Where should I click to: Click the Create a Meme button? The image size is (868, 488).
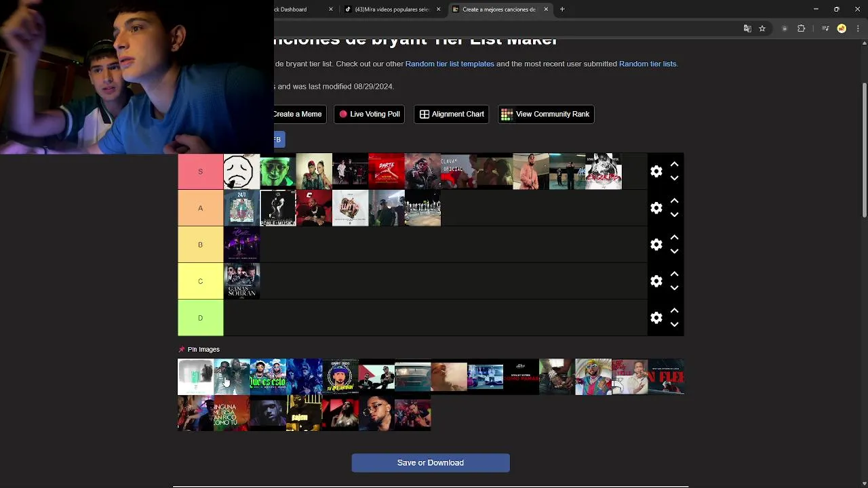click(x=299, y=114)
